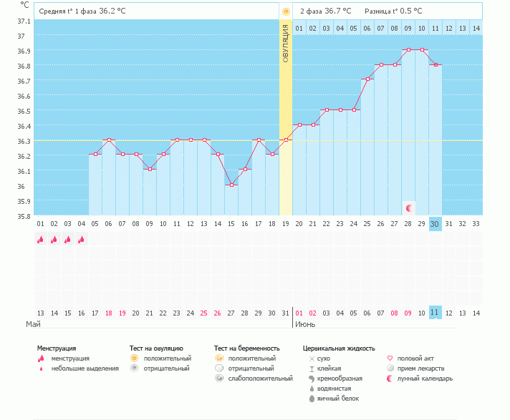
Task: Click the menstruation drop icon on cycle day 01
Action: coord(41,240)
